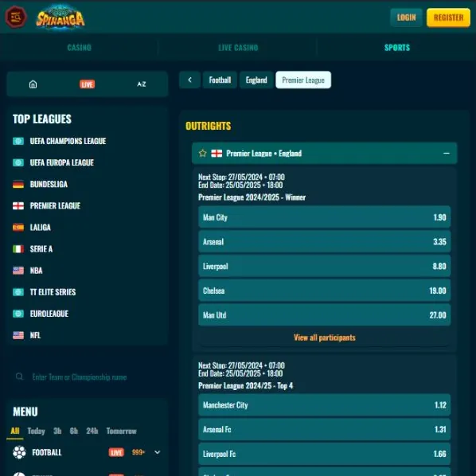View all participants of Winner market
Viewport: 476px width, 476px height.
(x=325, y=337)
